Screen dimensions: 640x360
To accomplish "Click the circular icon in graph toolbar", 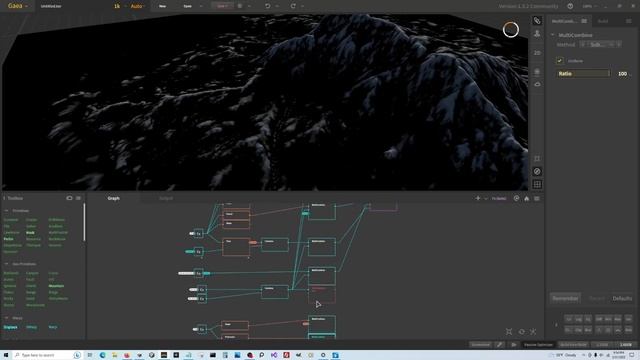I will point(516,198).
